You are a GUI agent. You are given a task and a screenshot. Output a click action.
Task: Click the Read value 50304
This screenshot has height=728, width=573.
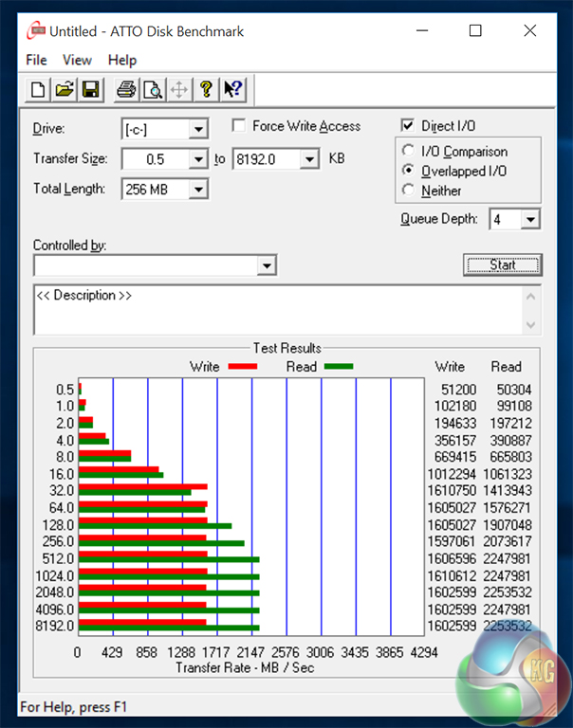(x=514, y=390)
